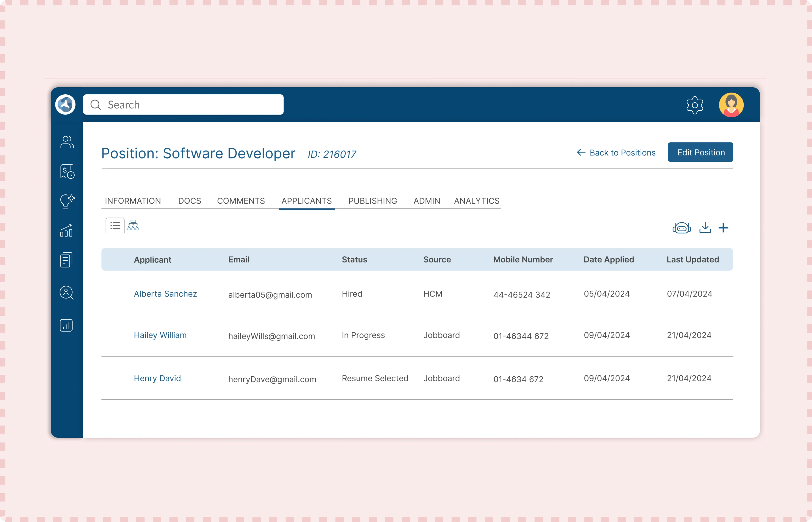Screen dimensions: 812x522
Task: Click the robot assistant icon
Action: coord(681,228)
